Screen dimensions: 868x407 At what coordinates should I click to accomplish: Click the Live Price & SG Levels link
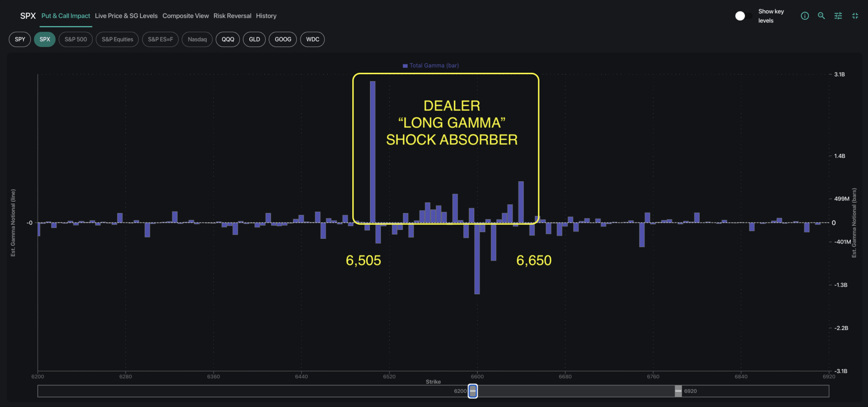point(126,16)
